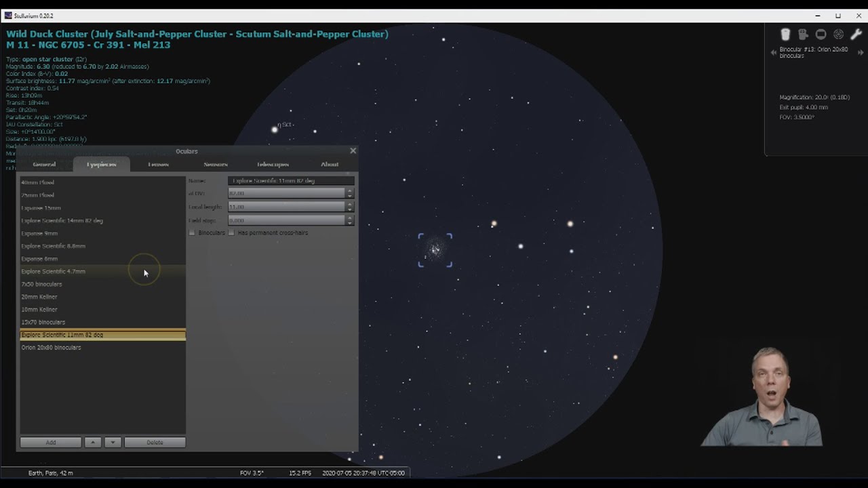Viewport: 868px width, 488px height.
Task: Click the eyepiece Name input field
Action: coord(291,181)
